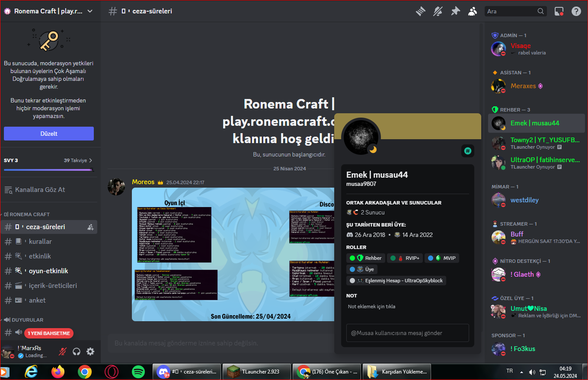Switch to the TLauncher 2.923 taskbar window

pos(257,372)
